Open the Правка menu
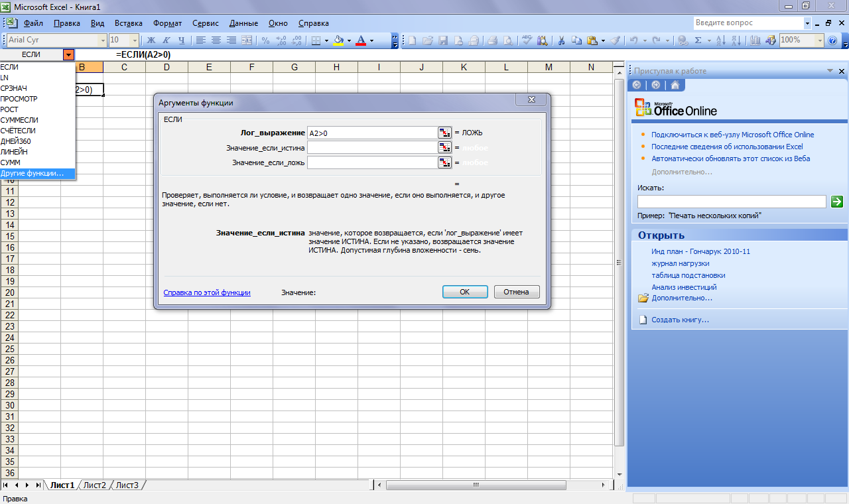 click(67, 23)
